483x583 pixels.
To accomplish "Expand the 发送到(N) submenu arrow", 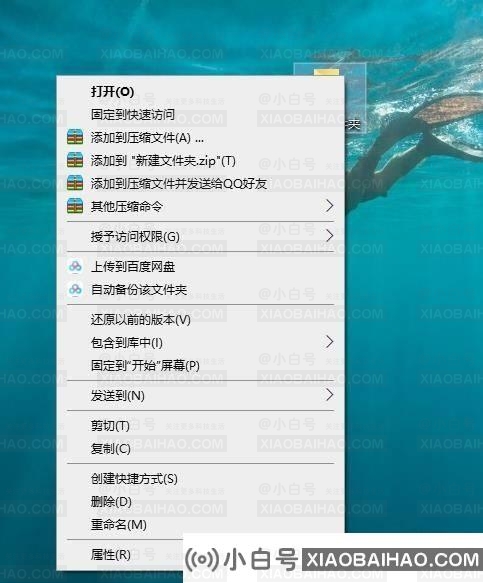I will pyautogui.click(x=329, y=395).
